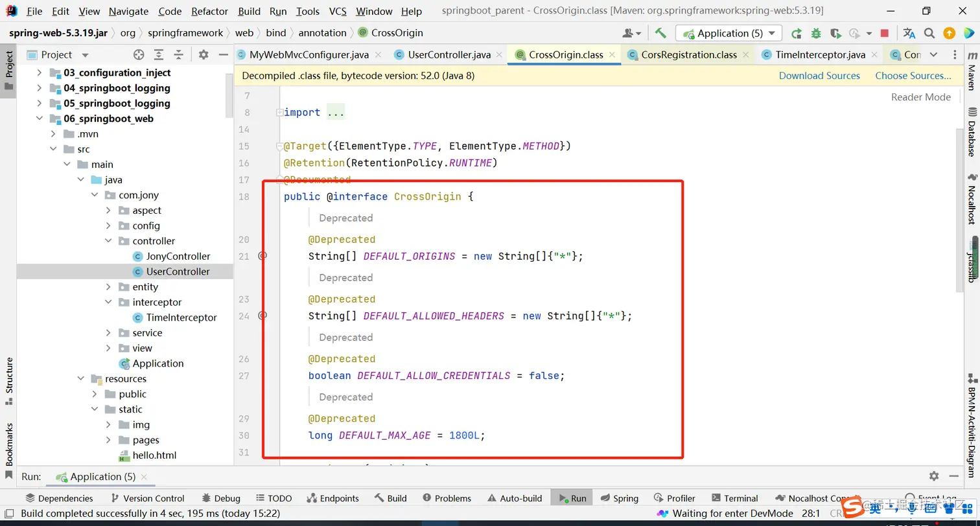Viewport: 980px width, 526px height.
Task: Click the Debug bug icon in toolbar
Action: coord(816,33)
